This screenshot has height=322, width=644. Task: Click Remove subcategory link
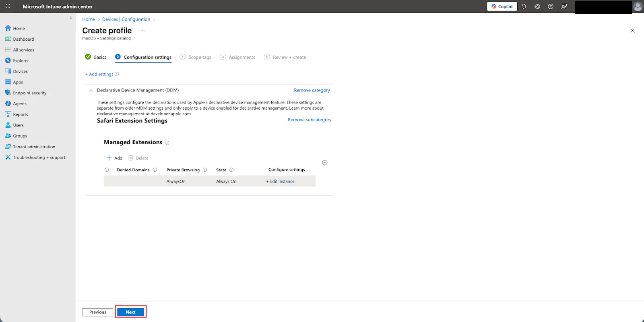point(310,120)
